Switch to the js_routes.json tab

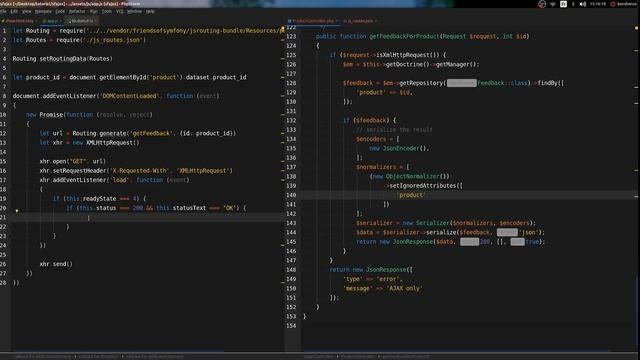pyautogui.click(x=360, y=21)
